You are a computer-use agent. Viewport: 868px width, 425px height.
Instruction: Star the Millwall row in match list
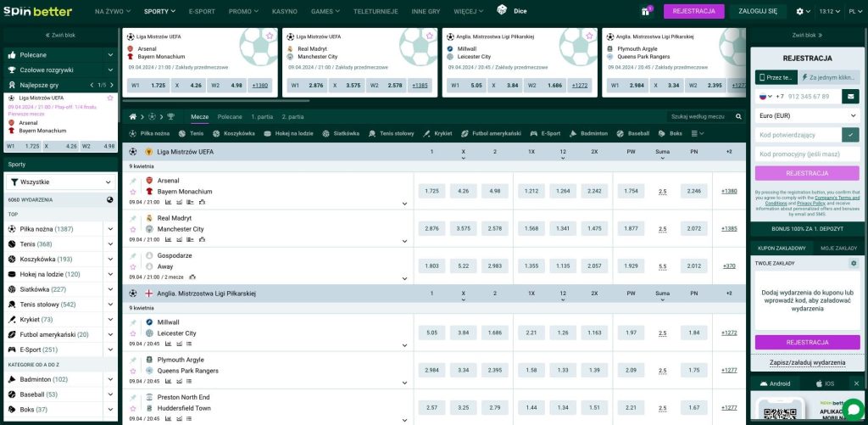coord(133,333)
